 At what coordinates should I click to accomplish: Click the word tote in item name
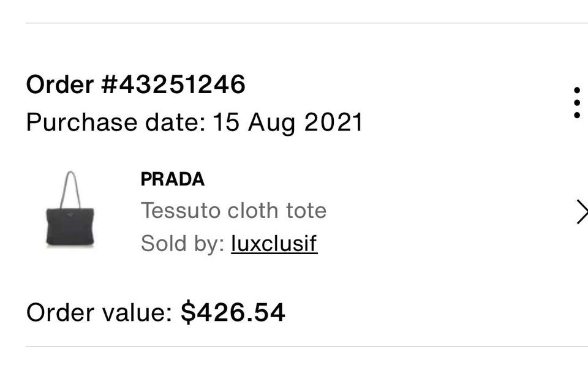coord(306,211)
